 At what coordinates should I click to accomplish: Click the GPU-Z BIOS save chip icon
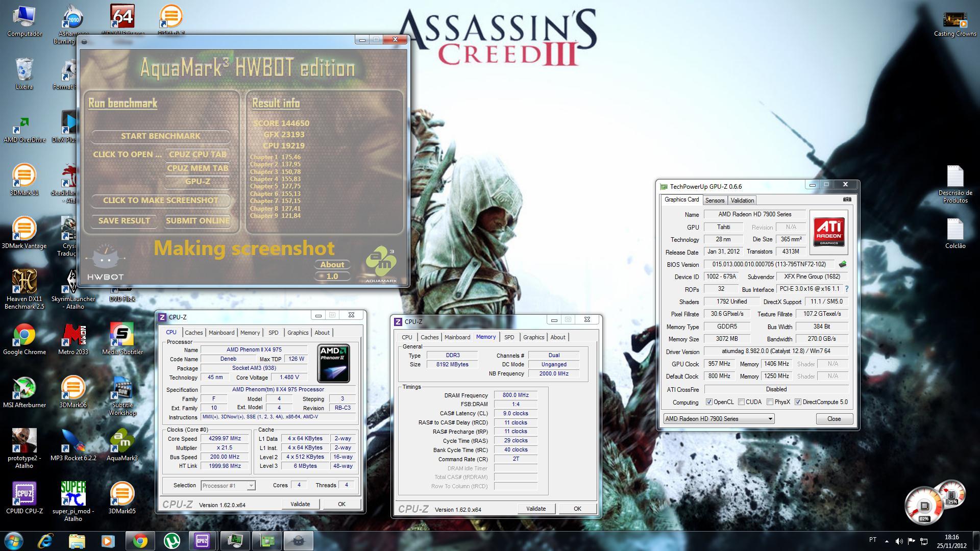pos(843,264)
